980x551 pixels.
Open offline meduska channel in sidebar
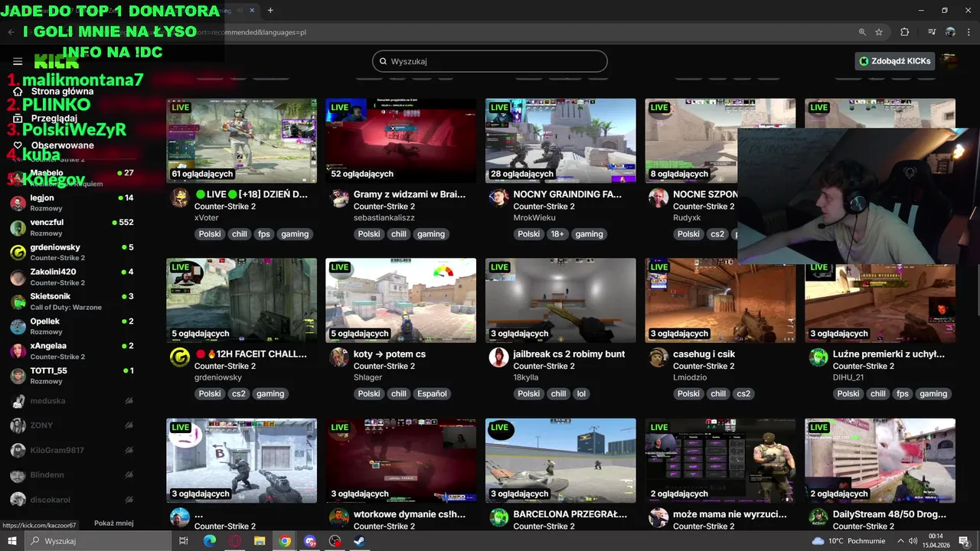pyautogui.click(x=72, y=400)
